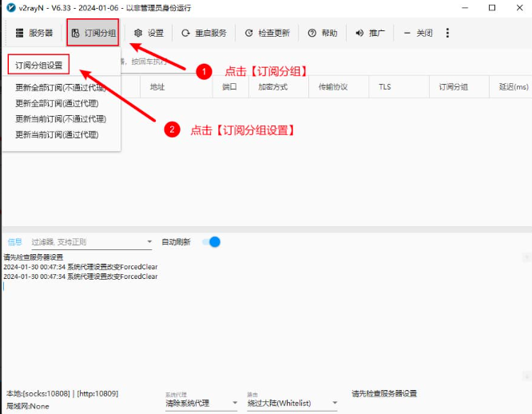This screenshot has height=414, width=532.
Task: Choose 更新当前订阅(不通过代理) menu item
Action: pos(61,119)
